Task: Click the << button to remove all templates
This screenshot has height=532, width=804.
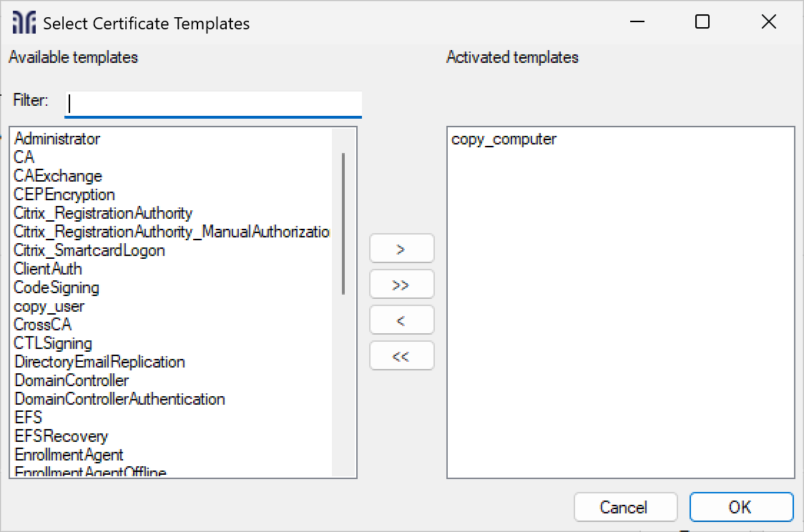Action: click(401, 355)
